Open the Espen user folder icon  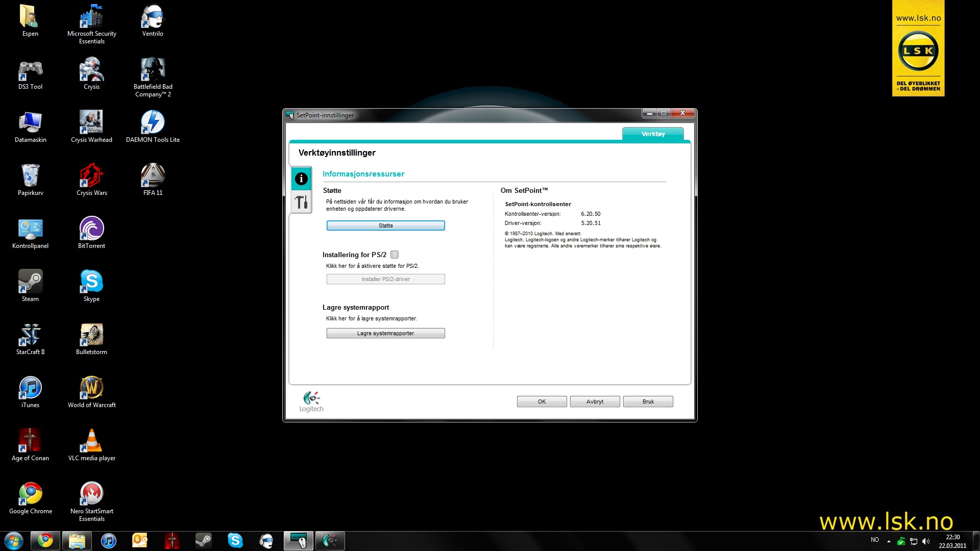point(30,21)
